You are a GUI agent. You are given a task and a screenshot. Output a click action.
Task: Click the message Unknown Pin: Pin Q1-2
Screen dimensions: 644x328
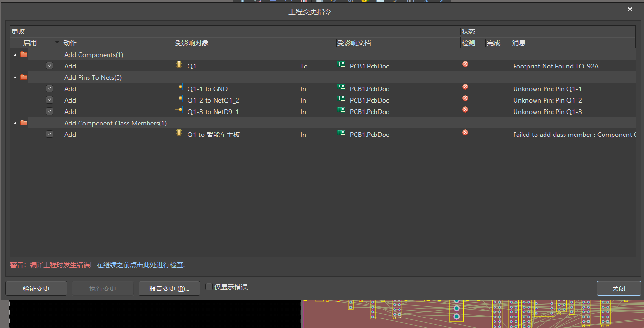(x=547, y=100)
